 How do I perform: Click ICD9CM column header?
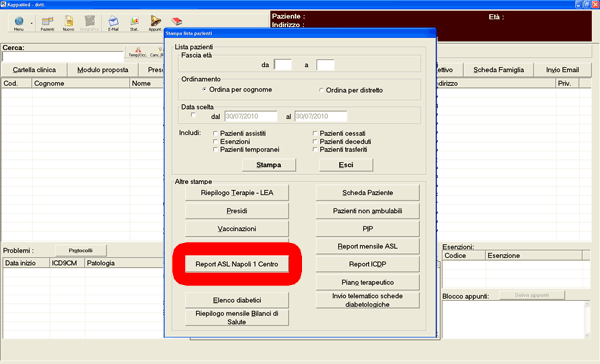[67, 263]
